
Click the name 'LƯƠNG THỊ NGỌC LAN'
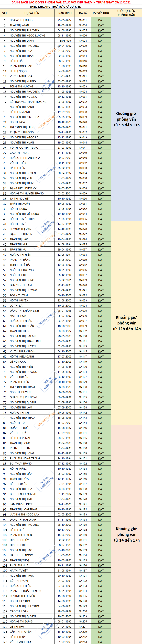[x=24, y=514]
